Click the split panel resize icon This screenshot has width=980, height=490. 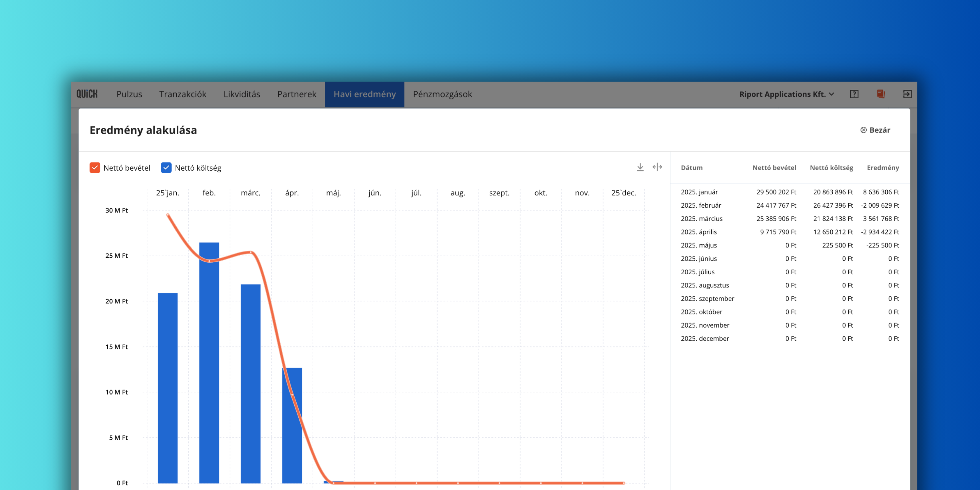[657, 167]
